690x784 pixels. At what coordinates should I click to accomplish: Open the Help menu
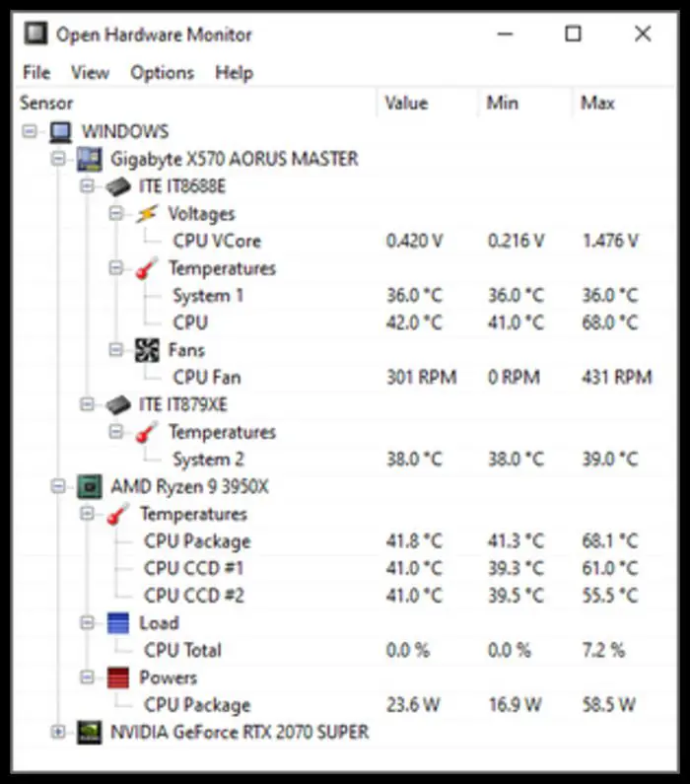234,73
